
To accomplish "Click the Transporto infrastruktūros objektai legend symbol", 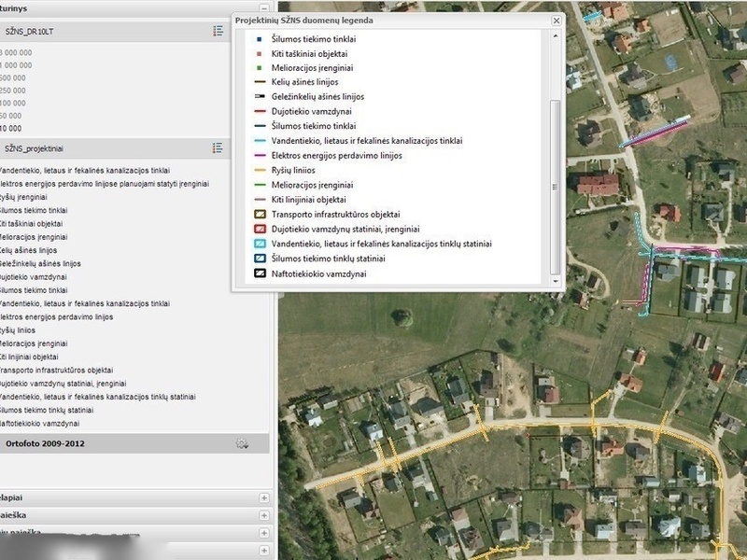I will (258, 215).
